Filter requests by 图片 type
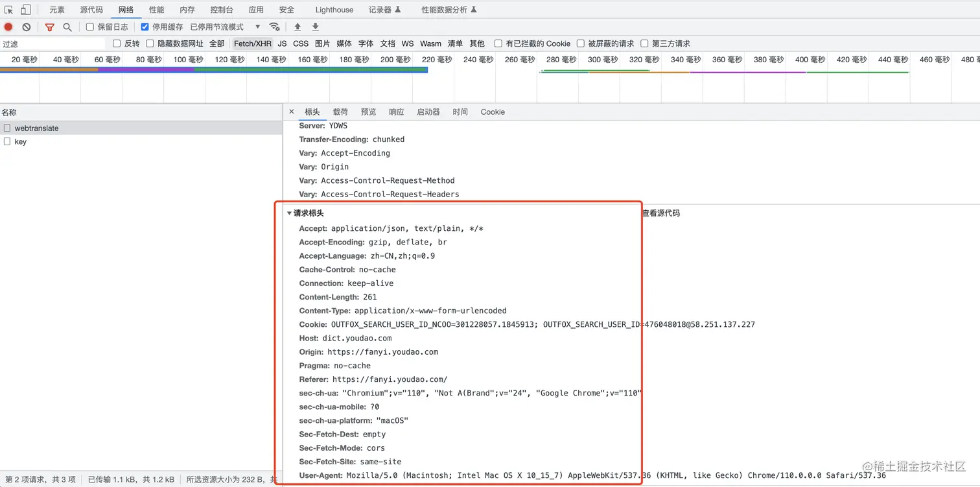This screenshot has height=487, width=980. point(322,43)
